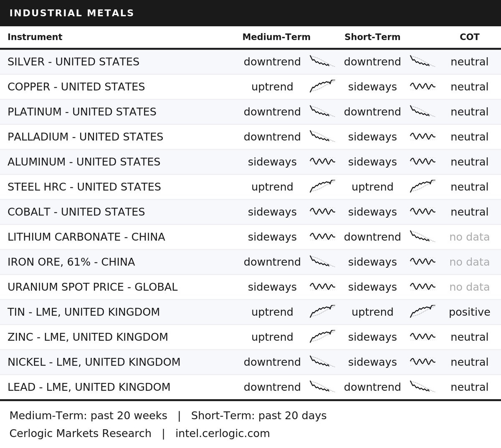Select the PALLADIUM - UNITED STATES row
This screenshot has height=448, width=501.
pyautogui.click(x=250, y=137)
